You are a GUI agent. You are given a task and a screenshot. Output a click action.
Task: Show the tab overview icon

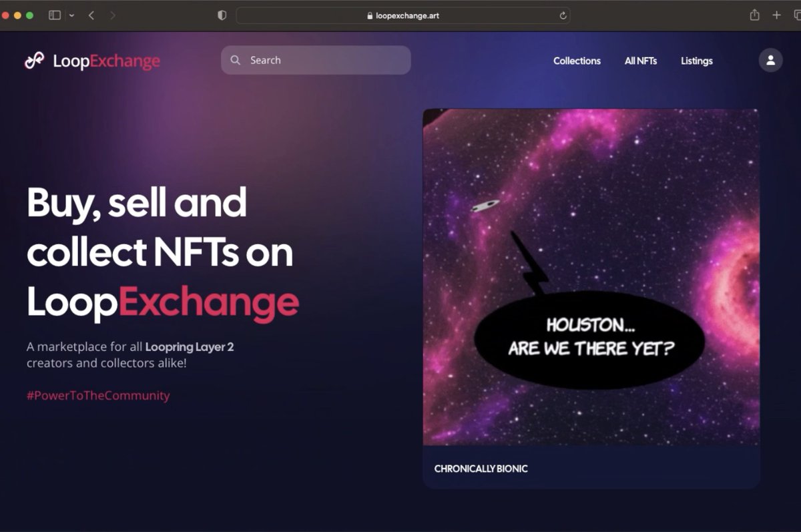click(x=797, y=15)
